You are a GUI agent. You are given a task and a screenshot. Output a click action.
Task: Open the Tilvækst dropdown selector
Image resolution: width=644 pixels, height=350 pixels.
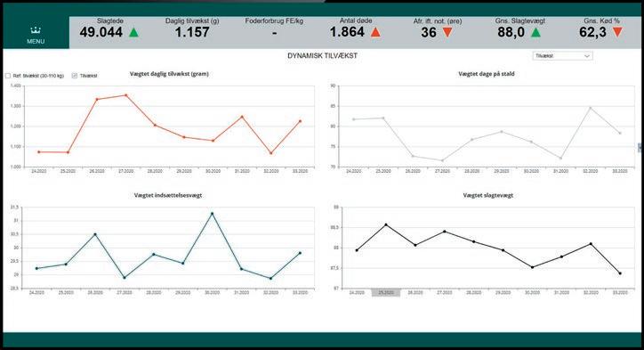coord(562,56)
